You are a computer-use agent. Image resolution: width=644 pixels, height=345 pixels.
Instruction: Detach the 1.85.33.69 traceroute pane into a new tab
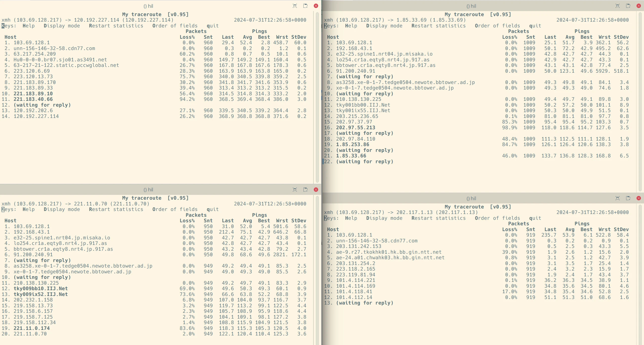pyautogui.click(x=628, y=6)
